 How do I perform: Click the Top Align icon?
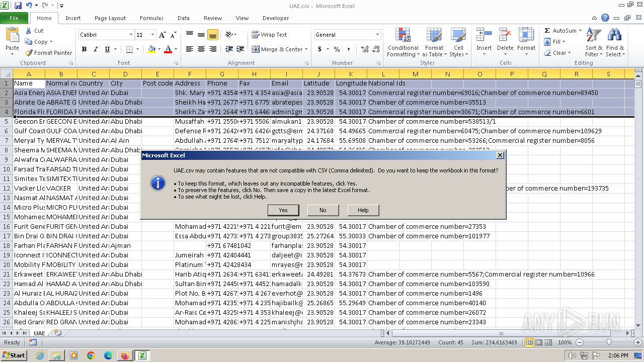pyautogui.click(x=190, y=35)
